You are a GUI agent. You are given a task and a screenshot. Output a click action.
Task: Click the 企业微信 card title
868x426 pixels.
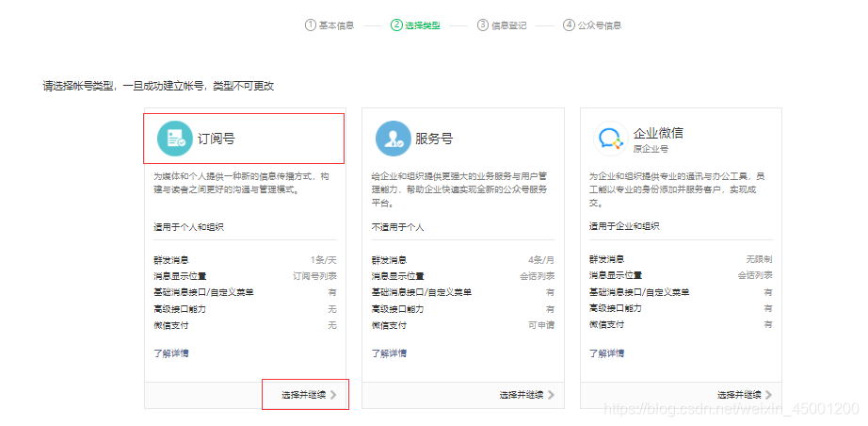[658, 133]
